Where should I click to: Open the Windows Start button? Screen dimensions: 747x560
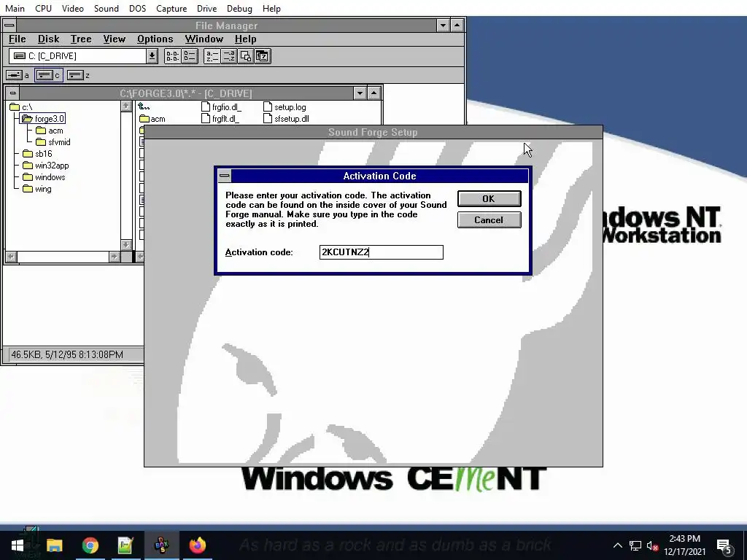(18, 545)
